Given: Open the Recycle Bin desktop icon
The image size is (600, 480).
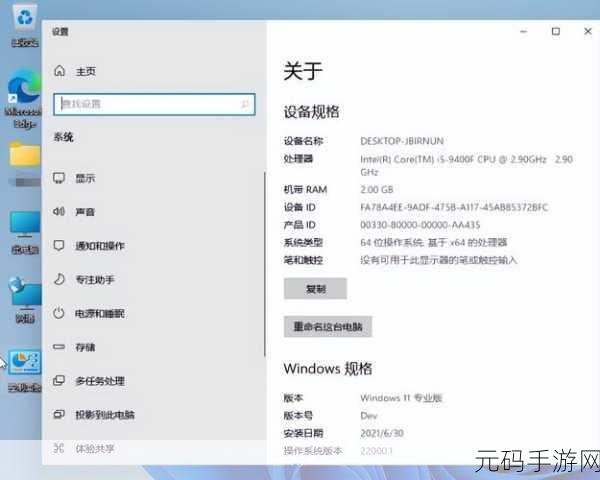Looking at the screenshot, I should [x=25, y=25].
